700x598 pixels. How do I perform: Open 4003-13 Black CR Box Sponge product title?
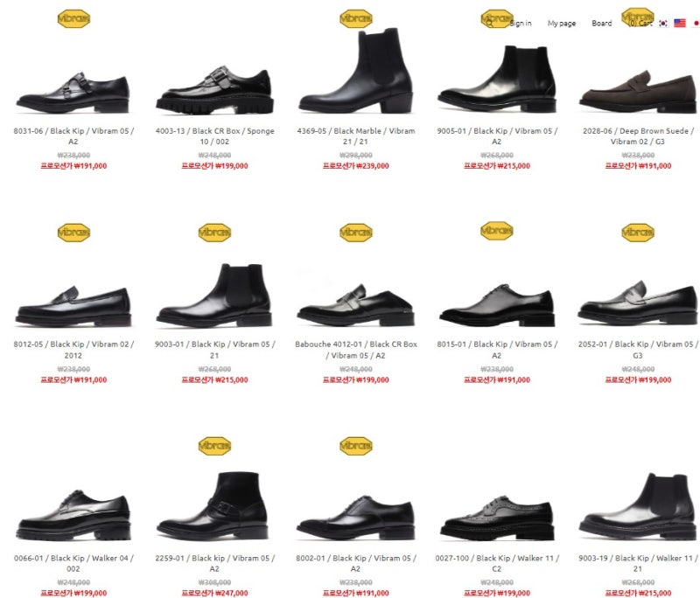tap(214, 136)
